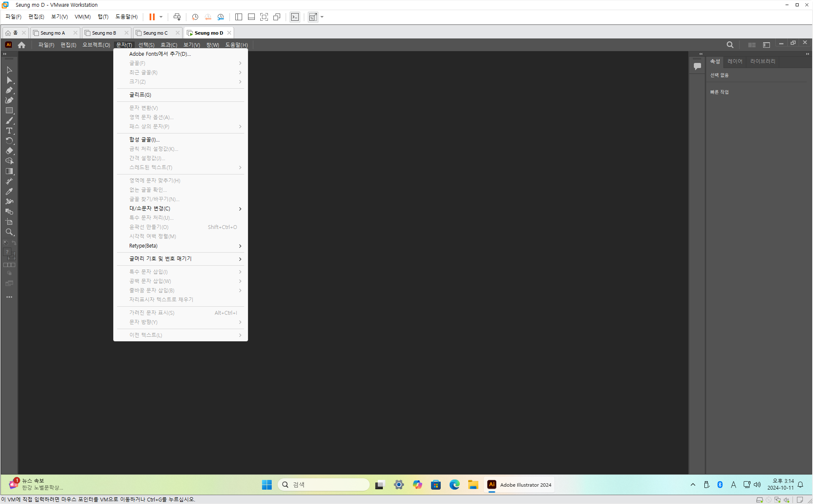
Task: Choose 글리프(G) menu item
Action: tap(180, 95)
